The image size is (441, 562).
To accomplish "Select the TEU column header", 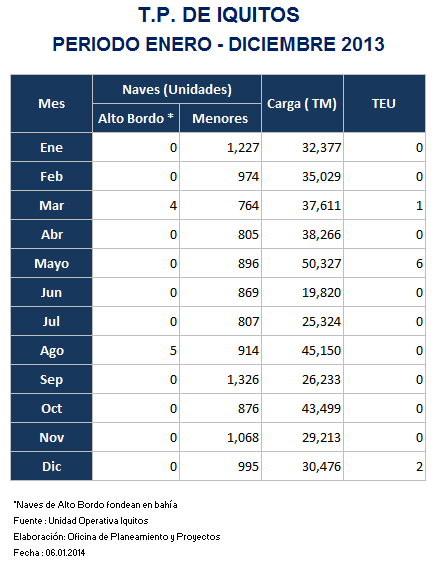I will click(x=384, y=104).
